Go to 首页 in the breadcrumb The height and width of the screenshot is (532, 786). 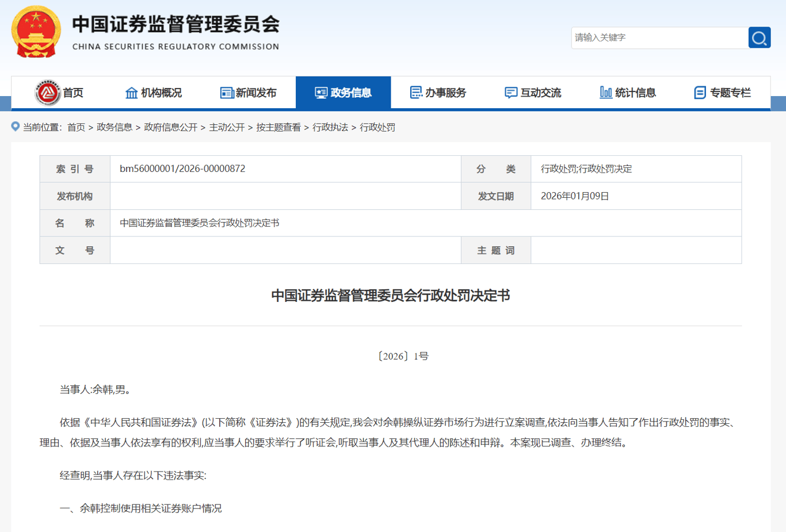[76, 127]
